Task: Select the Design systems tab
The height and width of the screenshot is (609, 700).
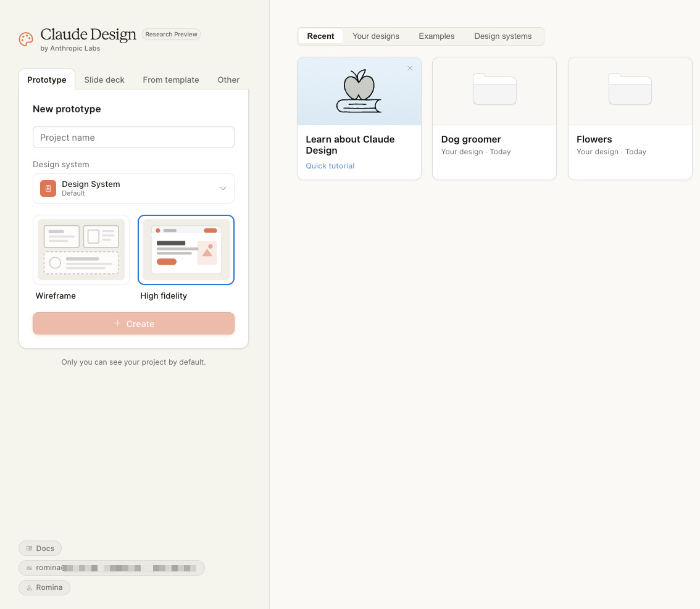Action: [503, 36]
